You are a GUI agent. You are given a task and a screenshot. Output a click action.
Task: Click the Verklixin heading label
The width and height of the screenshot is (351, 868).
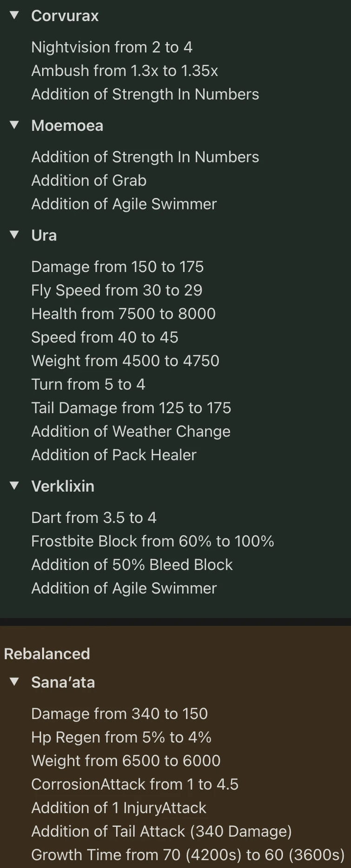(63, 486)
